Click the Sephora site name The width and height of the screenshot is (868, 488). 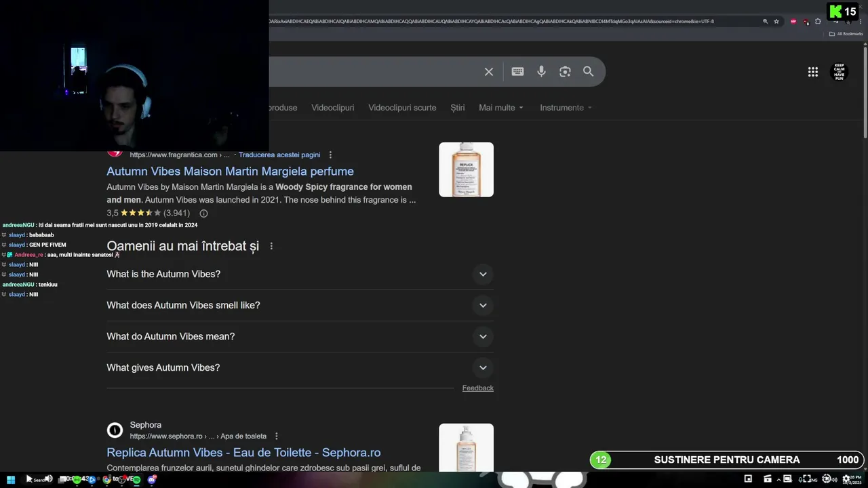pyautogui.click(x=145, y=425)
